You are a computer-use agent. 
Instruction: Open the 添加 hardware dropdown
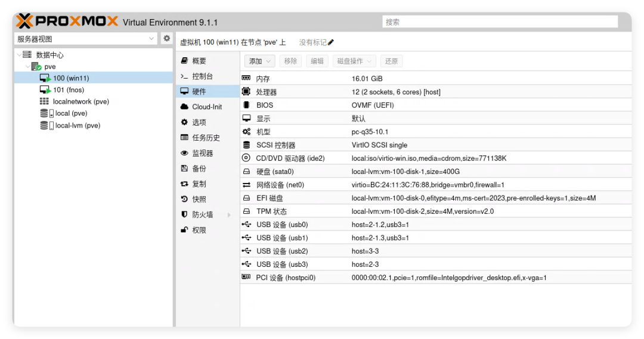coord(259,61)
